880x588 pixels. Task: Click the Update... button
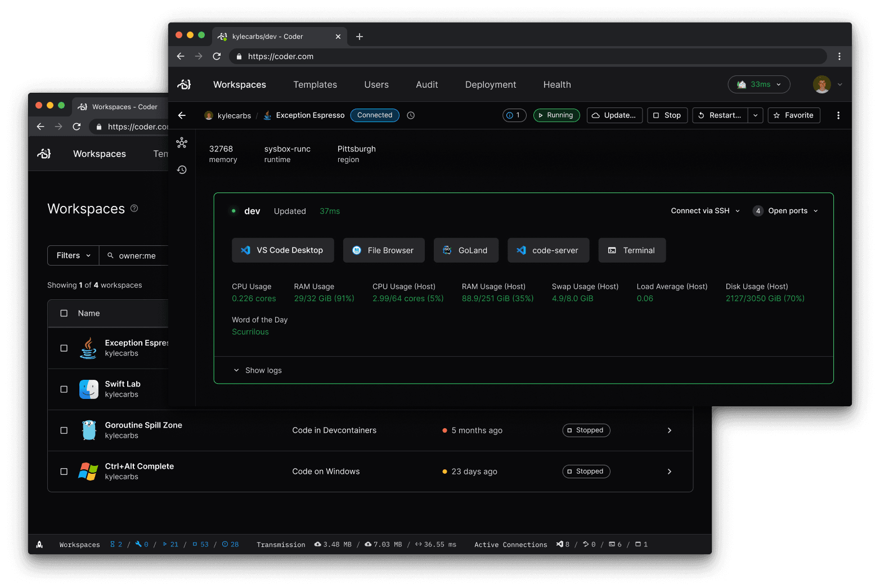coord(614,115)
